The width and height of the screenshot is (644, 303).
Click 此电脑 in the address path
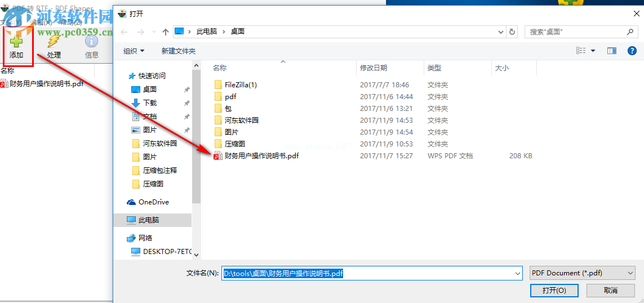(x=207, y=31)
